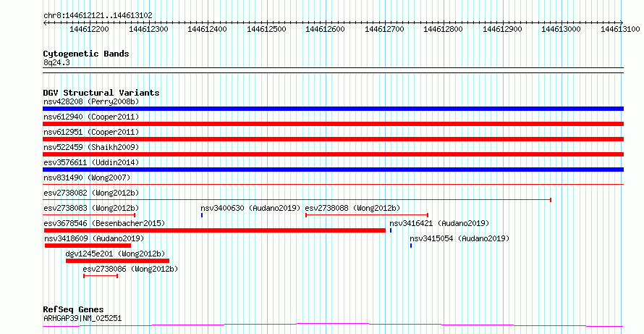Select the nsv3418609 red variant bar
The width and height of the screenshot is (644, 334).
88,246
